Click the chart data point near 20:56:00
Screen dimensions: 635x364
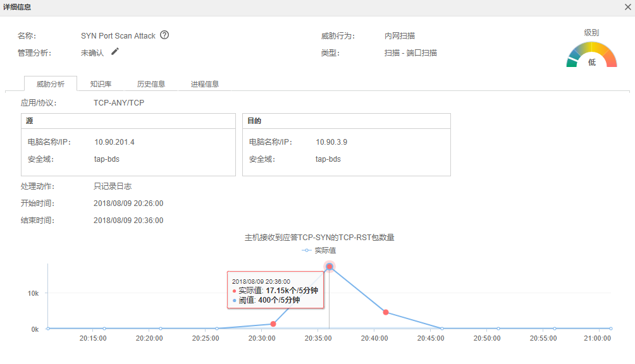coord(555,329)
